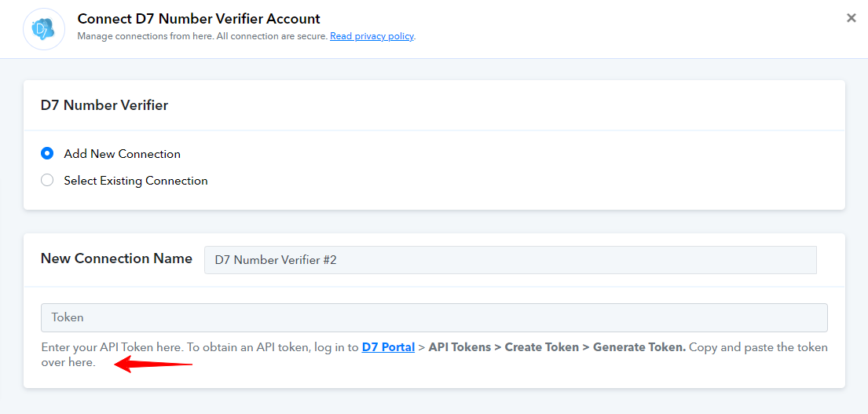Viewport: 868px width, 414px height.
Task: Click the D7 cloud logo icon
Action: [44, 29]
